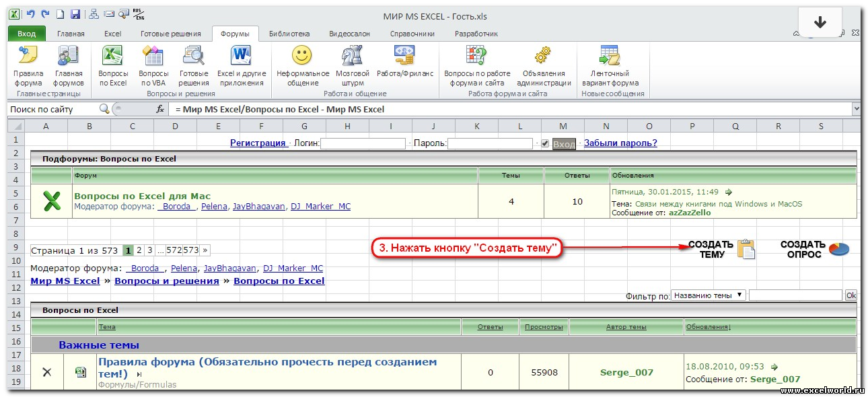Click Вопросы и решения breadcrumb link
This screenshot has height=397, width=868.
click(x=167, y=281)
